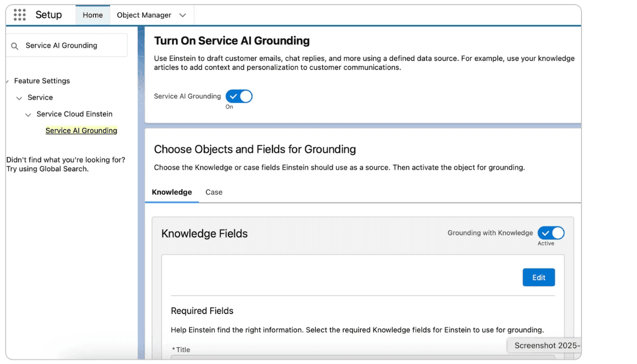Open the Service AI Grounding sidebar link

click(x=81, y=131)
